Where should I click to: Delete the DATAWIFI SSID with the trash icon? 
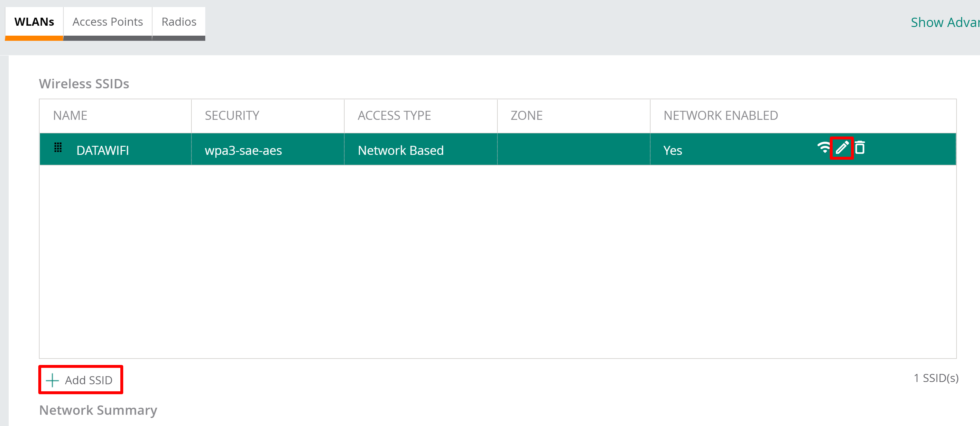[860, 148]
